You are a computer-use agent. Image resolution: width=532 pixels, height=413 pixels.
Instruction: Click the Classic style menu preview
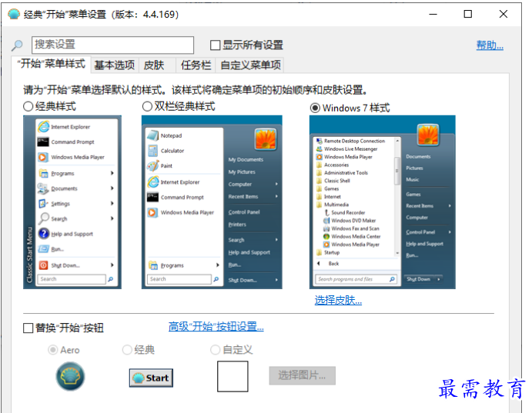click(x=72, y=202)
